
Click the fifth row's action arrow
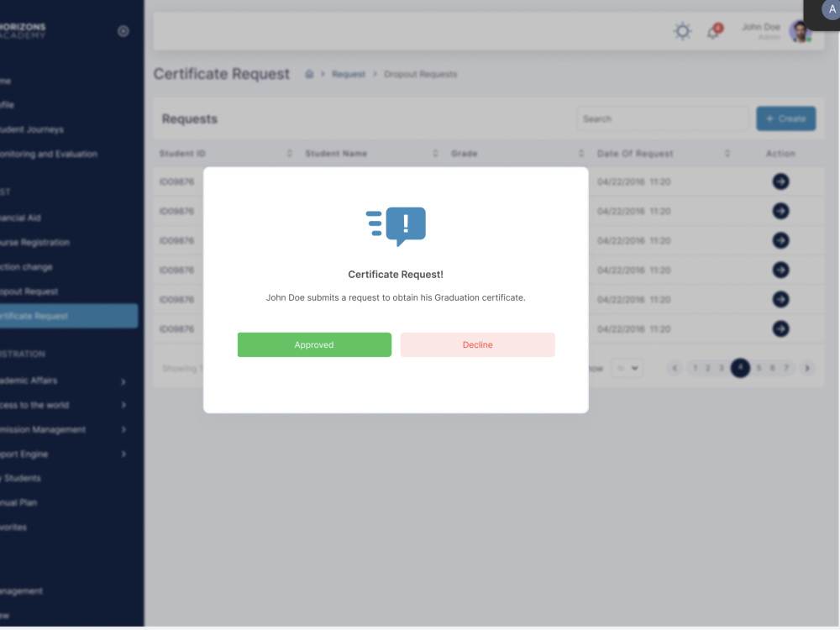click(780, 300)
